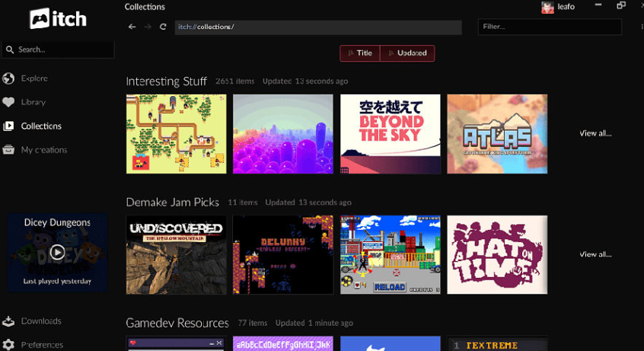Focus the Filter input field
Image resolution: width=644 pixels, height=351 pixels.
(550, 27)
